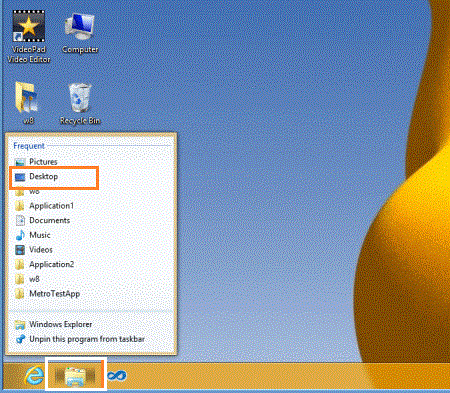The height and width of the screenshot is (393, 450).
Task: Click the Pictures folder icon in jump list
Action: [20, 162]
